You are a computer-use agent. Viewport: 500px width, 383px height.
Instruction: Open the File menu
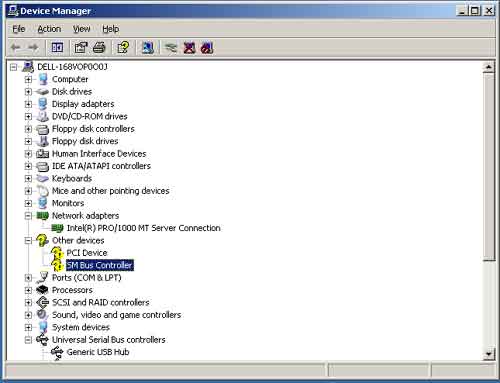pos(19,29)
